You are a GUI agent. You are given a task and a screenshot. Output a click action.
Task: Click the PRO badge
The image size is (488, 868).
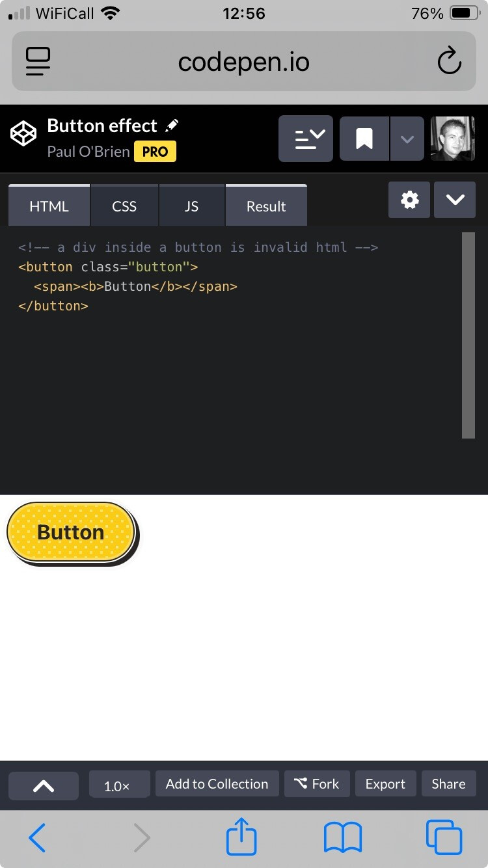click(x=155, y=152)
